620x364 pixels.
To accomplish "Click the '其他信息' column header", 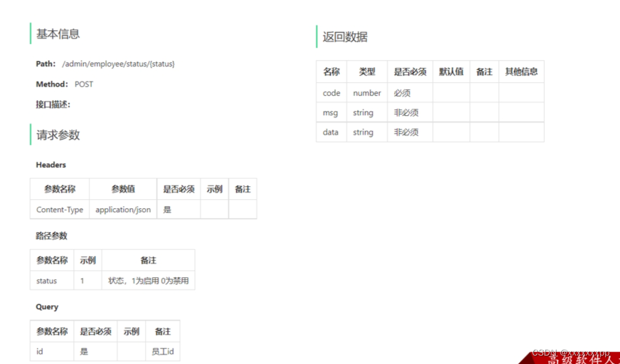I will click(x=521, y=72).
